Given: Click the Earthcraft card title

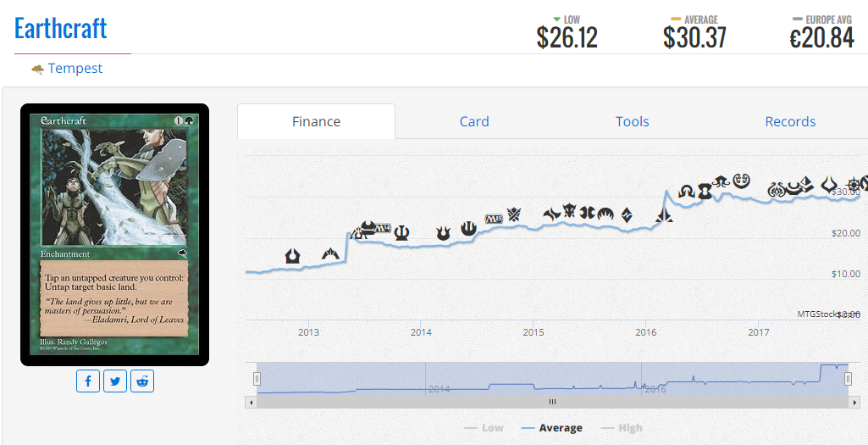Looking at the screenshot, I should coord(60,28).
